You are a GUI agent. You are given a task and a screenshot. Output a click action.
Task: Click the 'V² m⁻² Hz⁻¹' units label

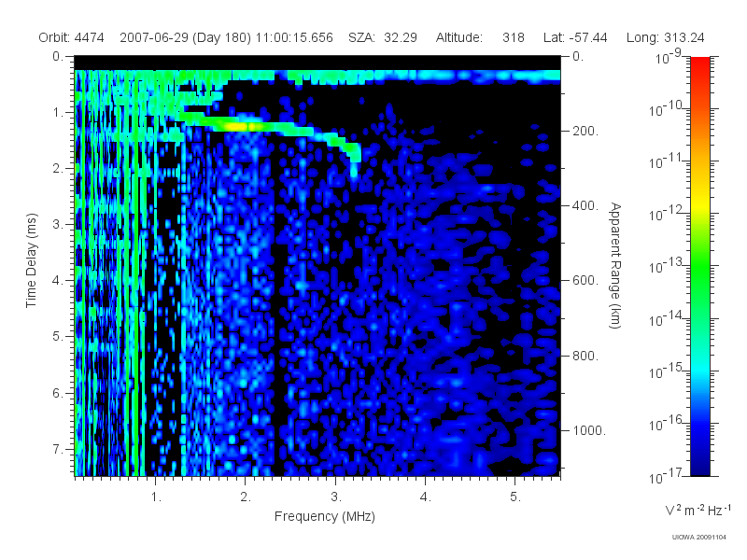tap(698, 510)
